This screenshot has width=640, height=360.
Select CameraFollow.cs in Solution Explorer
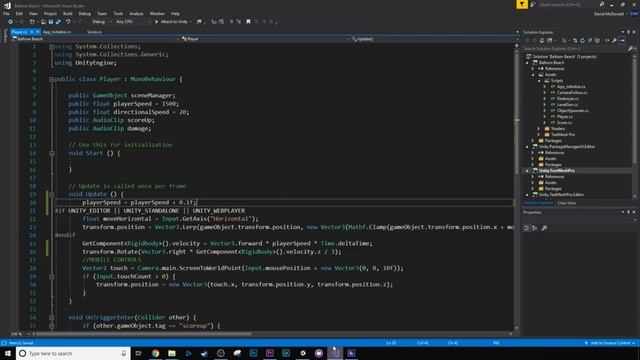[x=571, y=93]
